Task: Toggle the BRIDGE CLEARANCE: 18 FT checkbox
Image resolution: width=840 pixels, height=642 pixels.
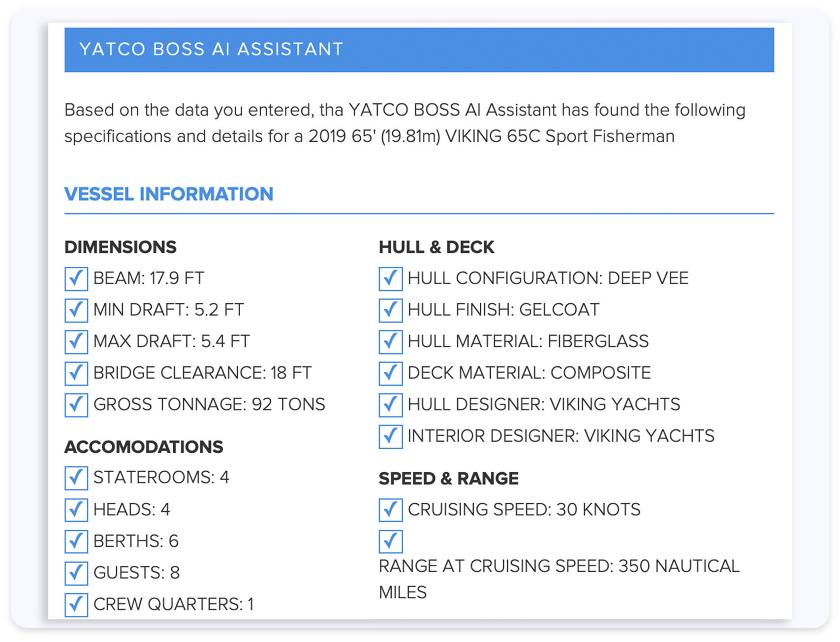Action: 76,373
